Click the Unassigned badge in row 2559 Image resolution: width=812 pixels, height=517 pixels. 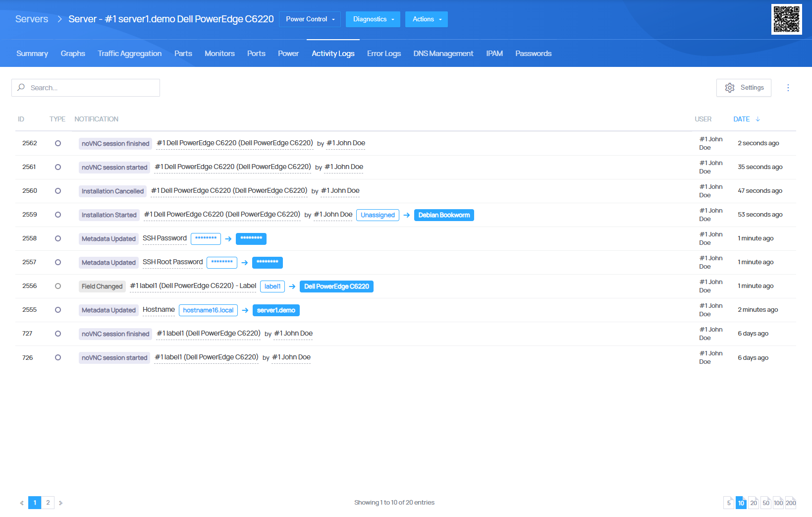tap(378, 215)
